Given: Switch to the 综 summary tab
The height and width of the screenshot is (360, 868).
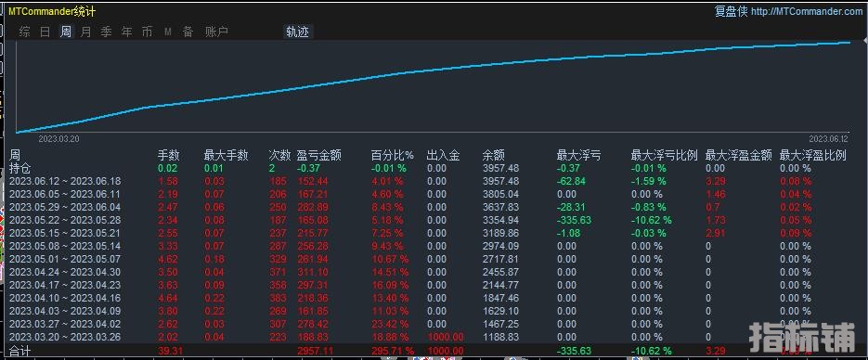Looking at the screenshot, I should coord(25,32).
